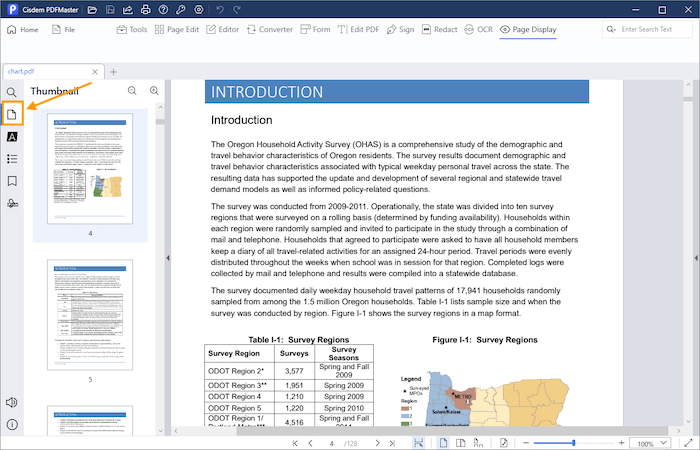Click document vertical scrollbar up arrow
Image resolution: width=700 pixels, height=450 pixels.
(688, 84)
